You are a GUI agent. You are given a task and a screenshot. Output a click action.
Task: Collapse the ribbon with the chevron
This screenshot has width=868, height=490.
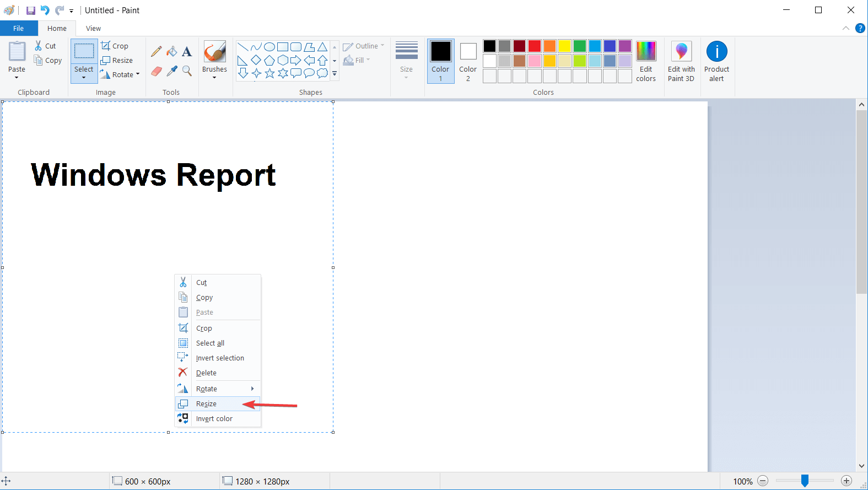pyautogui.click(x=846, y=28)
